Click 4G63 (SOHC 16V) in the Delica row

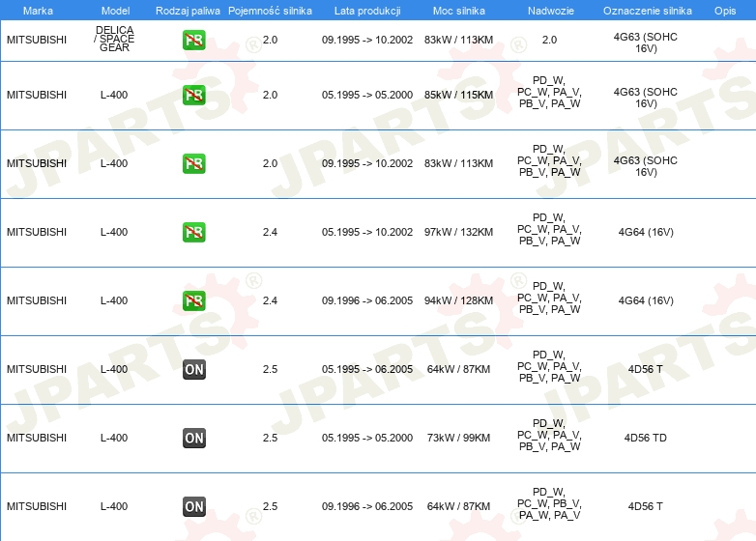(645, 43)
